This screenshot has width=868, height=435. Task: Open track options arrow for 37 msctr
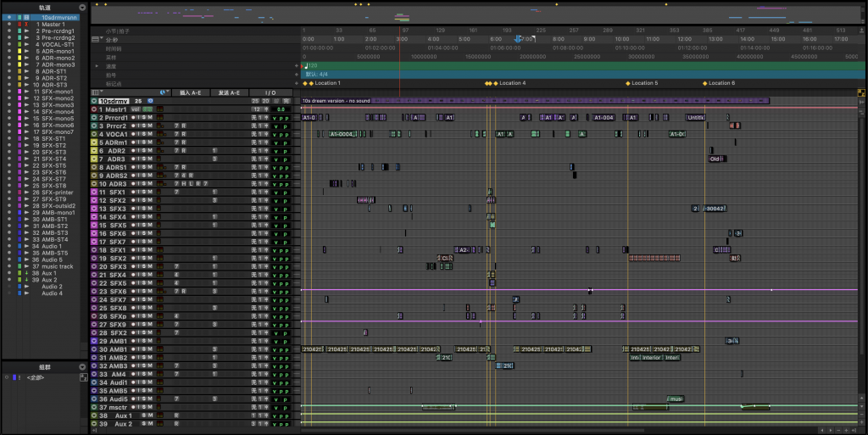94,407
